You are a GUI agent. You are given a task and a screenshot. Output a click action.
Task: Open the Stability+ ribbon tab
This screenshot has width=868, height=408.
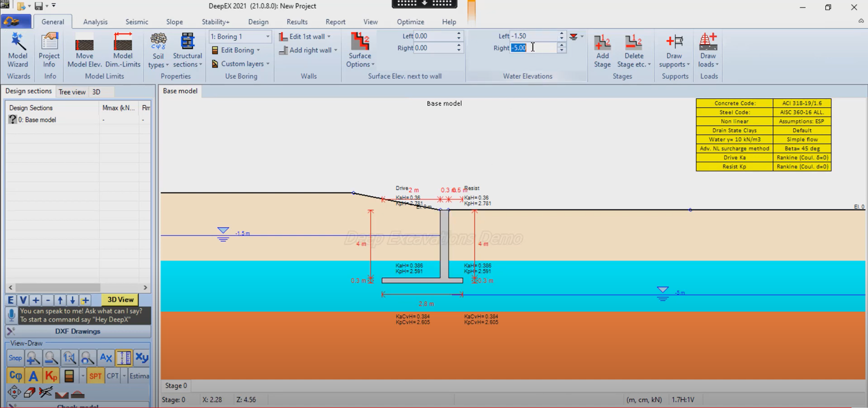click(x=216, y=22)
